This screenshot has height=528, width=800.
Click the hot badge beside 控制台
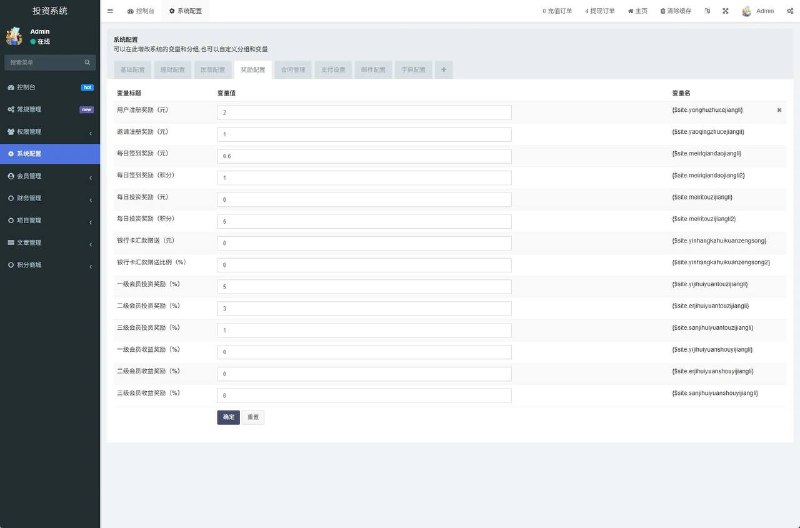pos(87,87)
